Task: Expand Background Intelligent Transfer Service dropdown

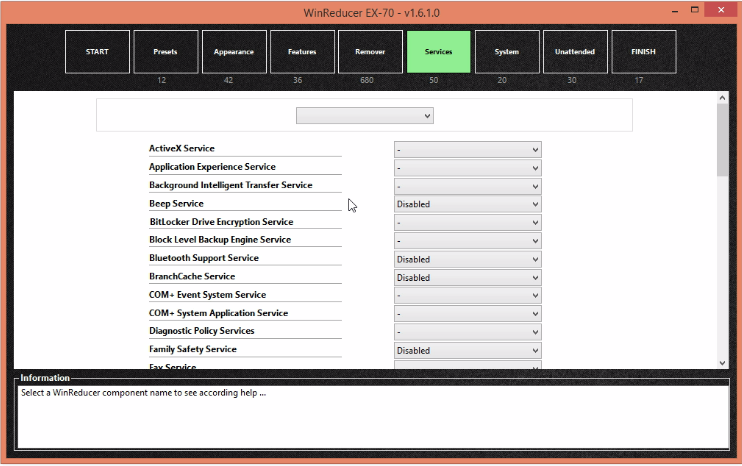Action: click(468, 186)
